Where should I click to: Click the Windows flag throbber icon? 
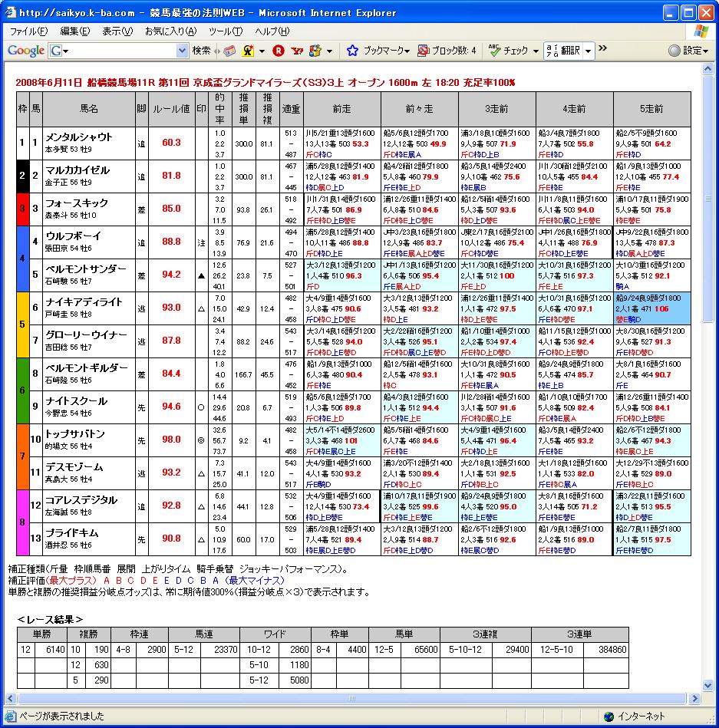[x=701, y=31]
